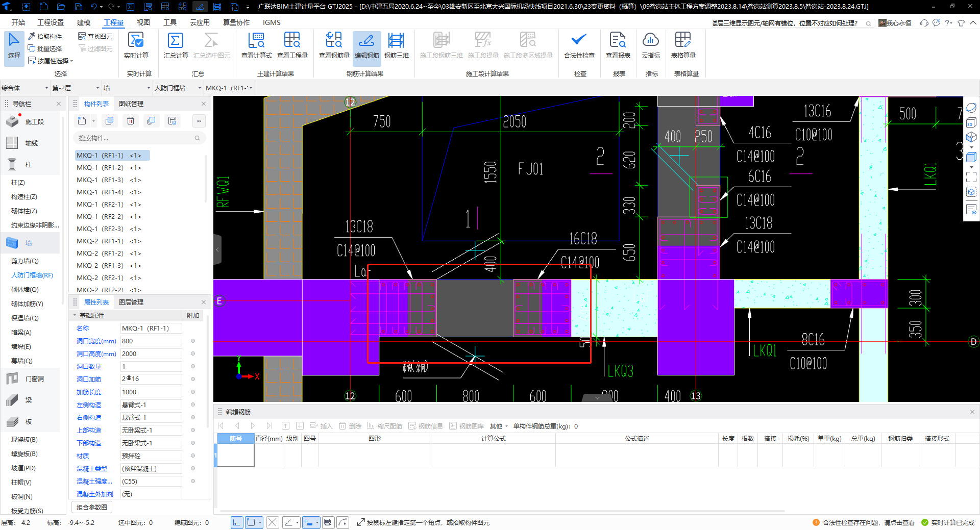This screenshot has height=530, width=980.
Task: Click the 搜索构件 search field
Action: click(x=139, y=138)
